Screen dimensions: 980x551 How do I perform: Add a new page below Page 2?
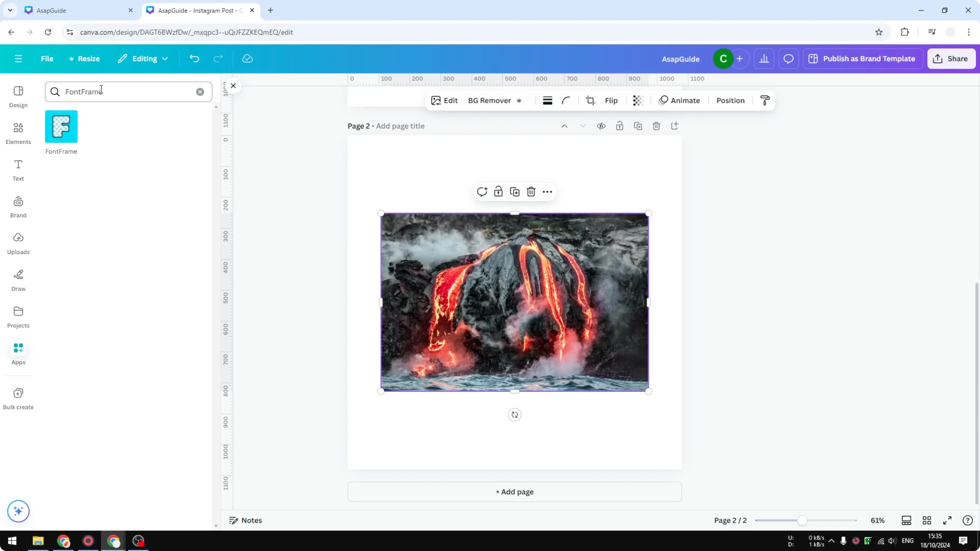[514, 492]
